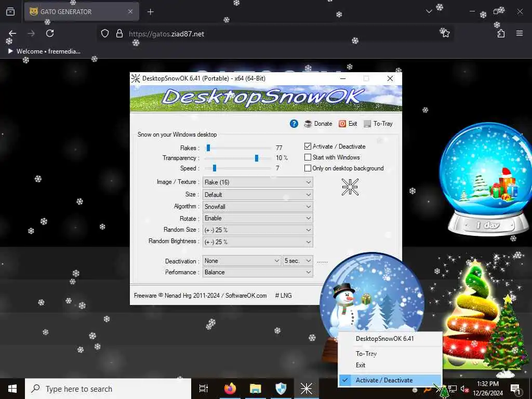Click the snowflake preview image beside Image/Texture

[x=350, y=187]
